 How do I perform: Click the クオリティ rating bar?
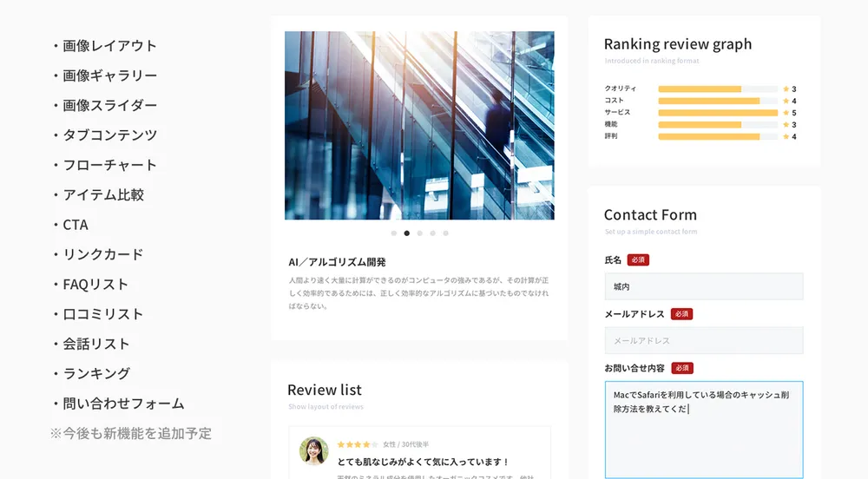click(718, 89)
